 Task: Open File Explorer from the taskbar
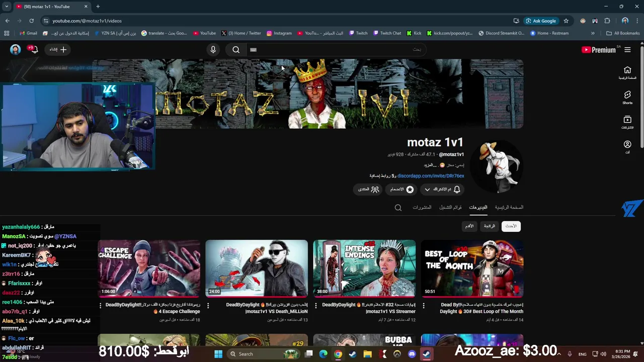pos(367,354)
